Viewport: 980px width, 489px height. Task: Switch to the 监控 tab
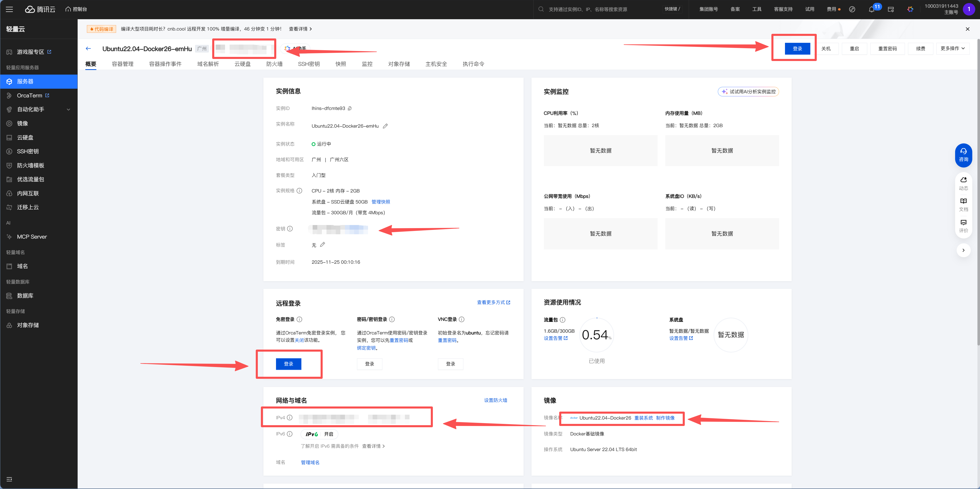pyautogui.click(x=367, y=64)
